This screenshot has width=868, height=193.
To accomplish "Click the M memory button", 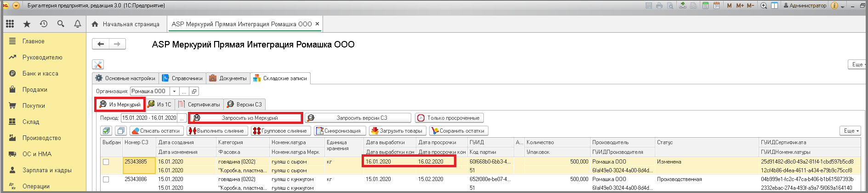I will tap(729, 6).
